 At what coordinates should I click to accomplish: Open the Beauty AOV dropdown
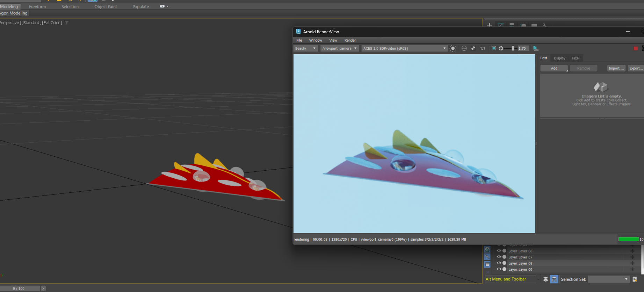coord(305,48)
